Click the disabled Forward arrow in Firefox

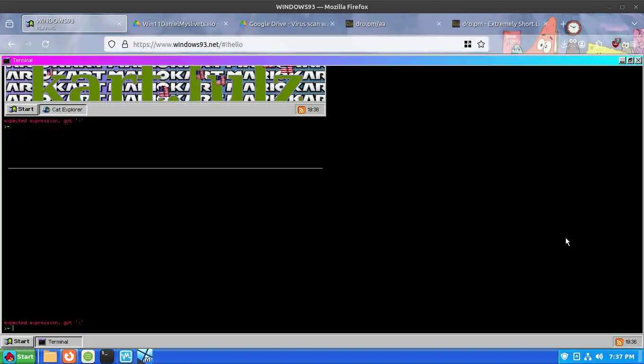click(x=28, y=44)
